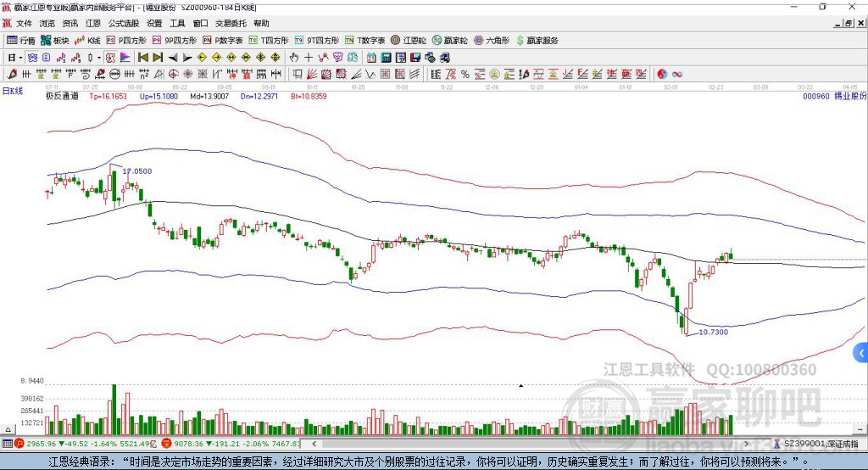Image resolution: width=868 pixels, height=470 pixels.
Task: Click the 10.7300 low price label
Action: pos(713,332)
